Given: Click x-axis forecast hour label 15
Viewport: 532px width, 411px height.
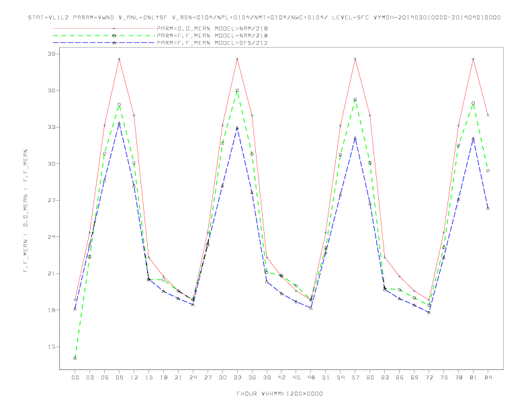Looking at the screenshot, I should click(x=148, y=377).
